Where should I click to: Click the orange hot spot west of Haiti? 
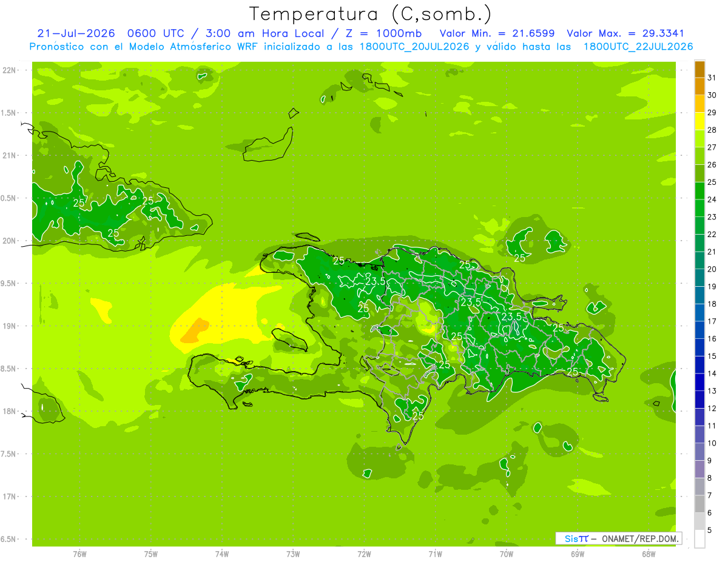194,330
